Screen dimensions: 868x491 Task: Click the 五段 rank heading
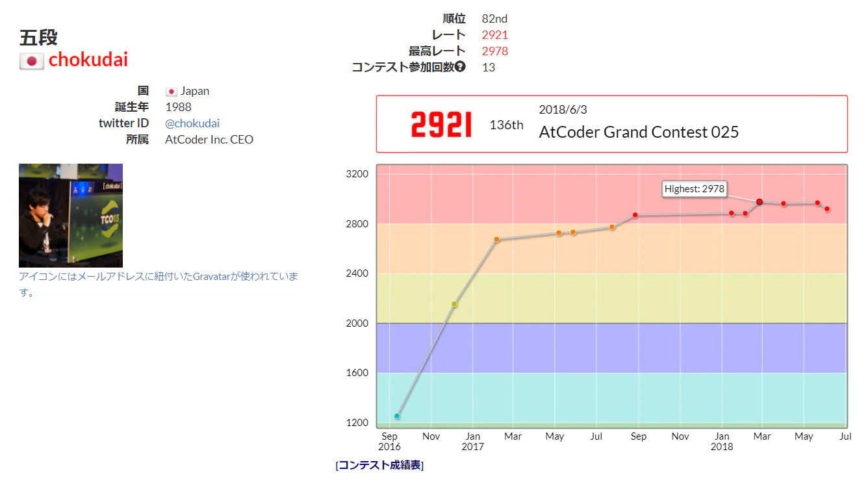click(x=38, y=38)
